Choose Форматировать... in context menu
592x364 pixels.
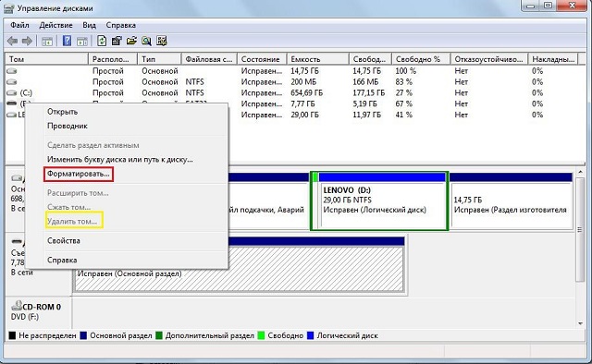[78, 174]
